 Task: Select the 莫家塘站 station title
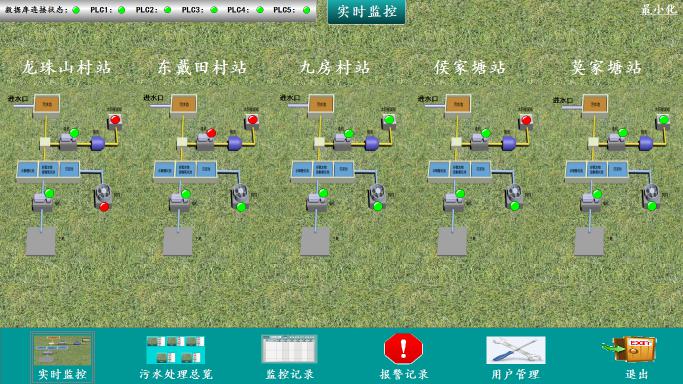pyautogui.click(x=606, y=67)
